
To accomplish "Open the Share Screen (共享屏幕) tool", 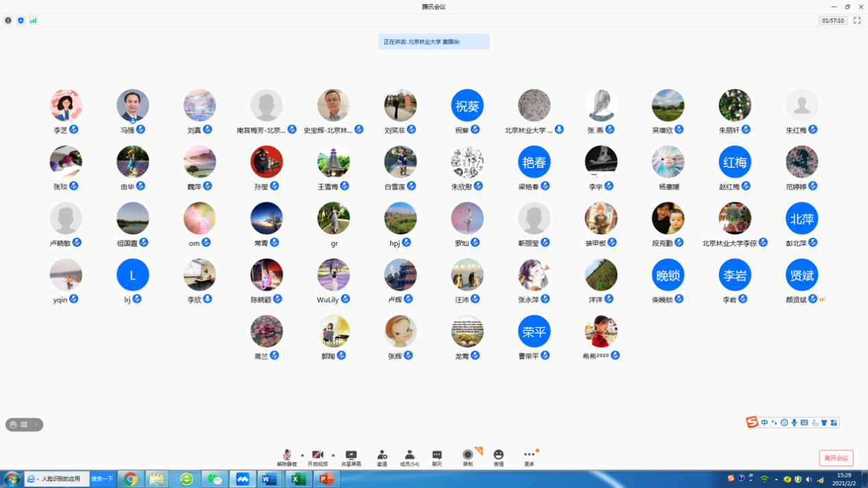I will point(351,457).
